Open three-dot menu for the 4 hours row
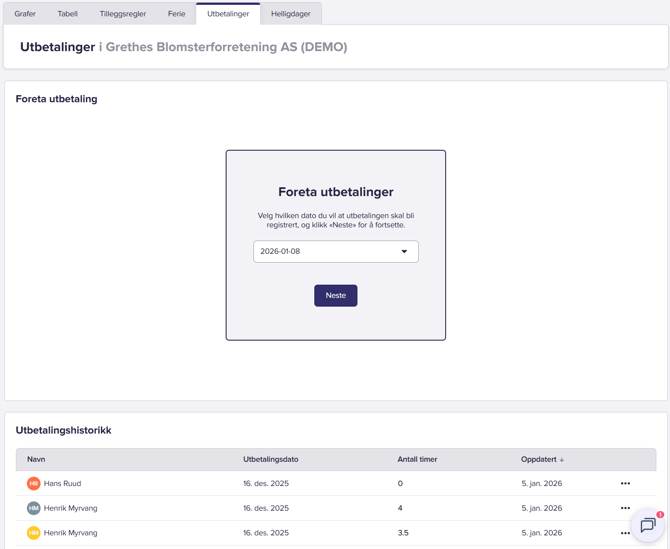670x549 pixels. 625,508
